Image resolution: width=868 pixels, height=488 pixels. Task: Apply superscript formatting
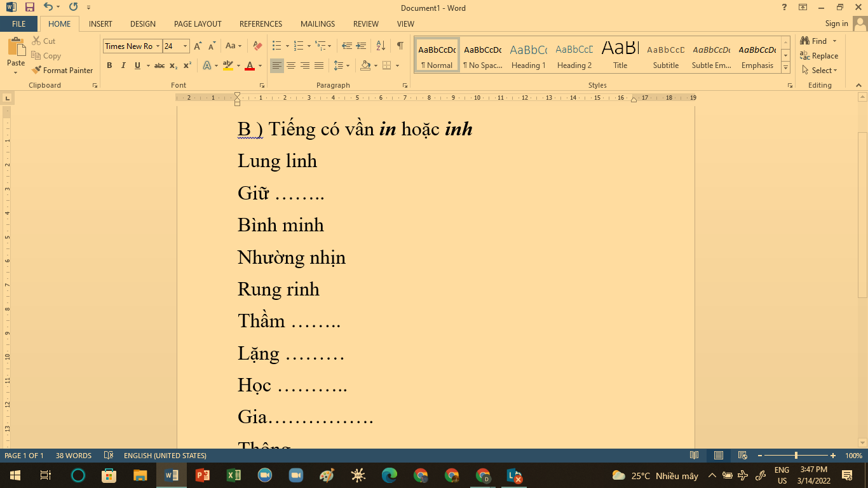tap(187, 65)
